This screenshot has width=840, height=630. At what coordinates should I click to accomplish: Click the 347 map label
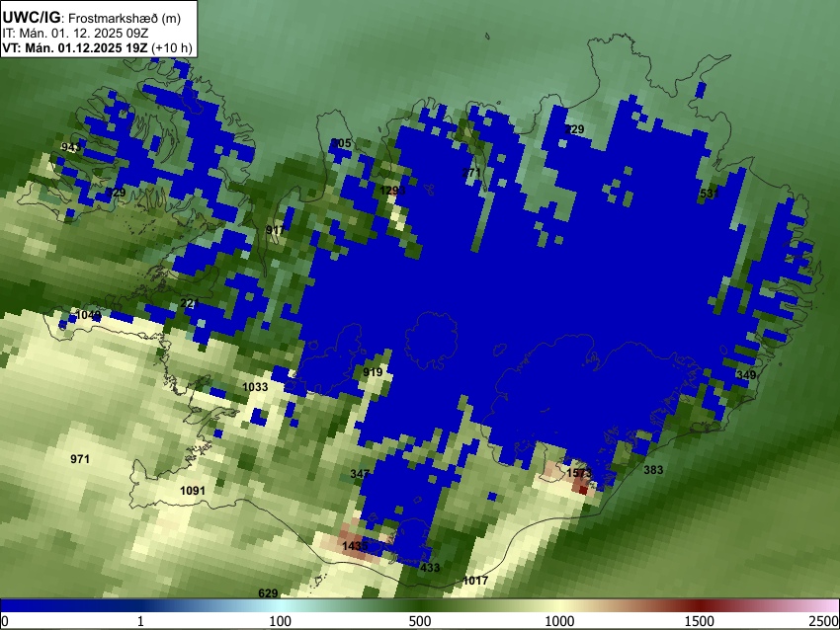(360, 473)
